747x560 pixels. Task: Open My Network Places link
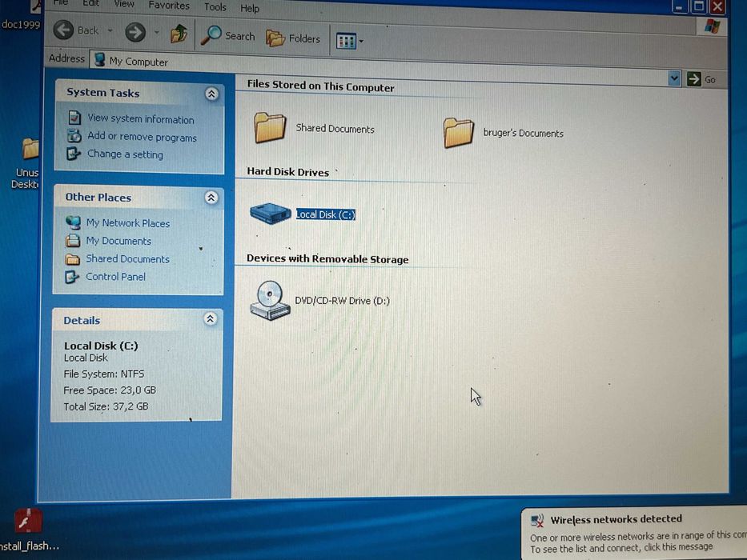click(x=127, y=223)
